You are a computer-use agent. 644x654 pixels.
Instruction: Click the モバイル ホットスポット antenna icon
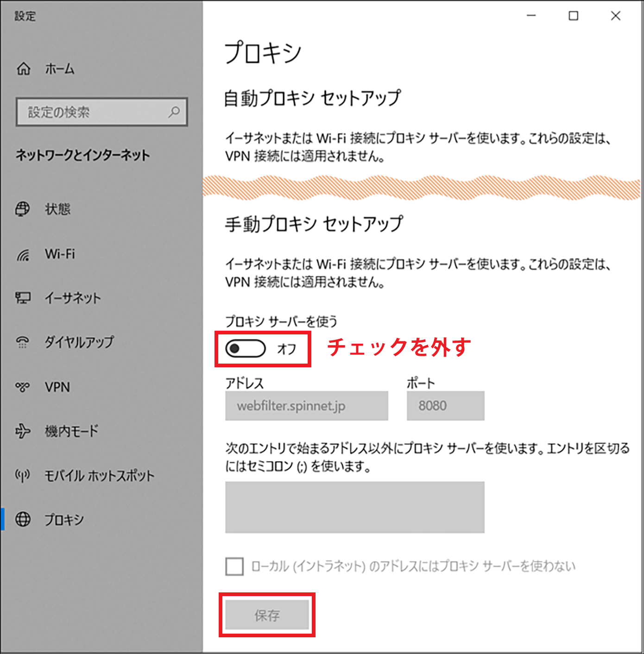pos(23,475)
